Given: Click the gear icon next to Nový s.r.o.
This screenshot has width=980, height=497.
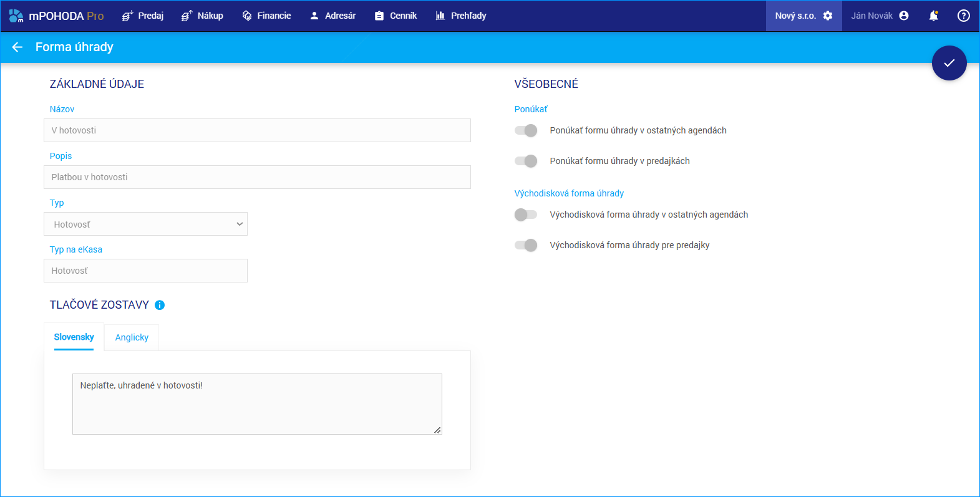Looking at the screenshot, I should [x=828, y=16].
